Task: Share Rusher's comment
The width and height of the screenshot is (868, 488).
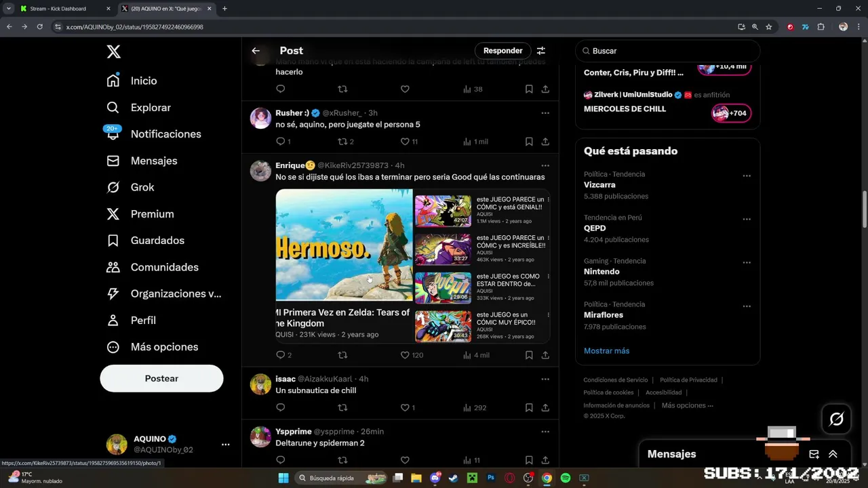Action: click(x=545, y=142)
